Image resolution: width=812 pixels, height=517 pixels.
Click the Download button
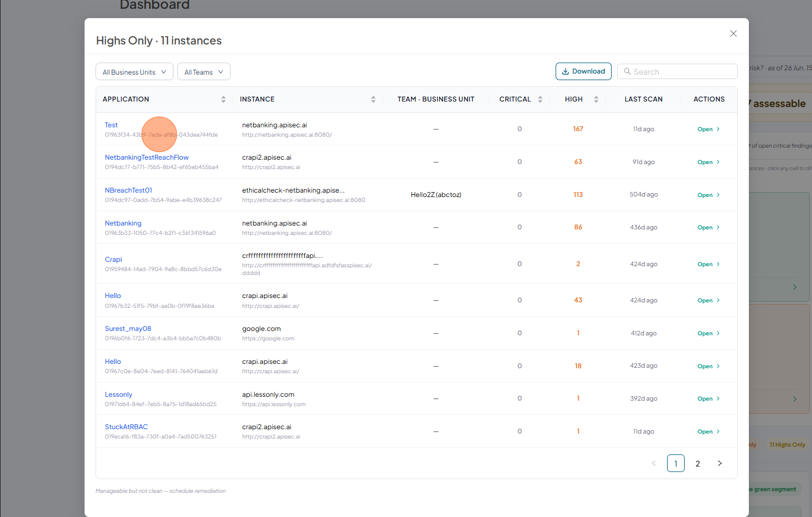coord(583,71)
